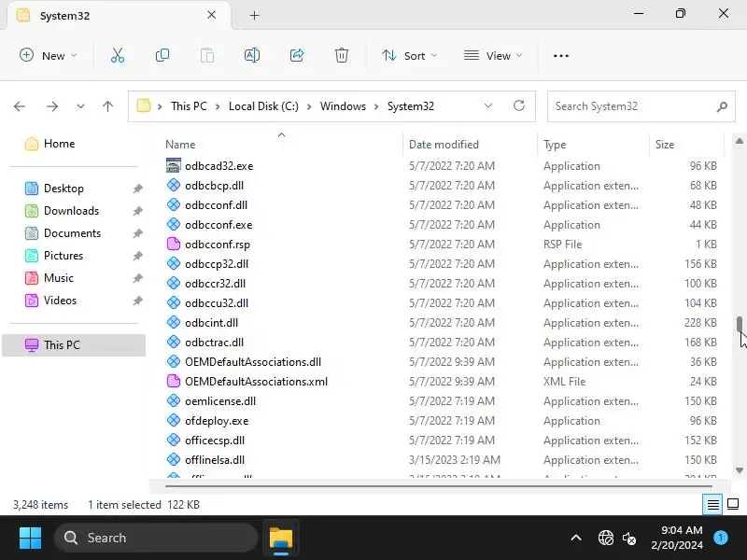The height and width of the screenshot is (560, 747).
Task: Expand chevron after This PC breadcrumb
Action: [x=218, y=106]
